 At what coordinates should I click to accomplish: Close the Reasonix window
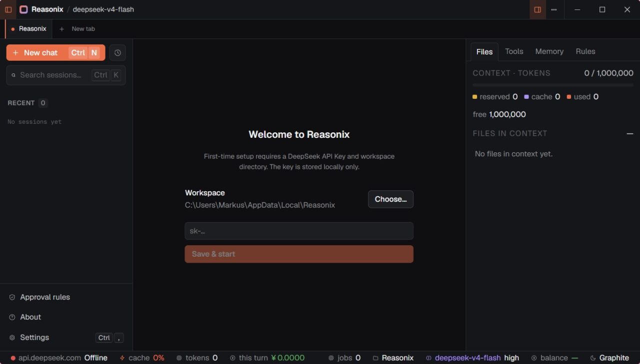(627, 9)
